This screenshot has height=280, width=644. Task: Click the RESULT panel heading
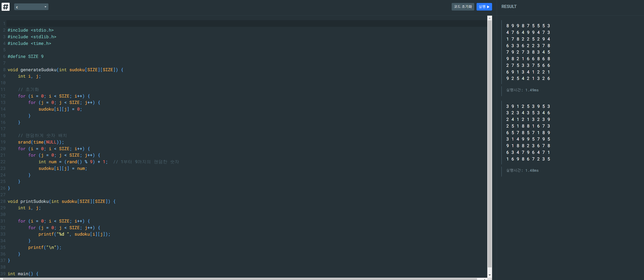click(509, 6)
